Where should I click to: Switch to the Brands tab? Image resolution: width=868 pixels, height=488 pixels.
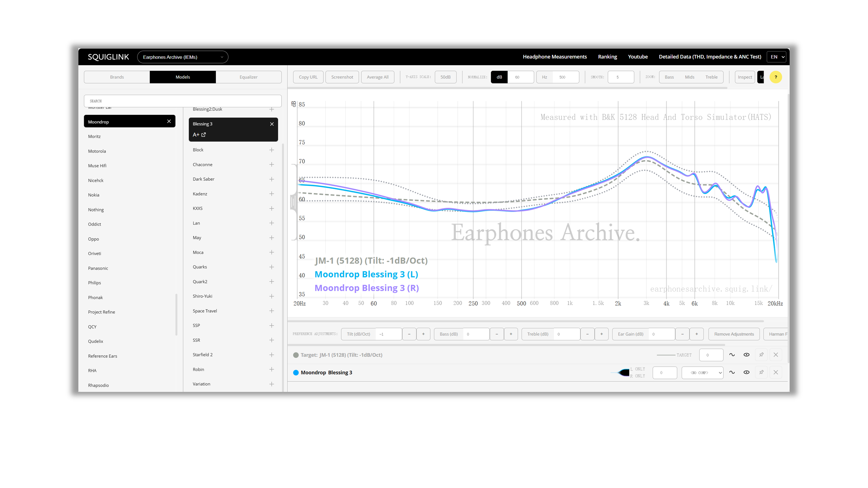tap(117, 77)
